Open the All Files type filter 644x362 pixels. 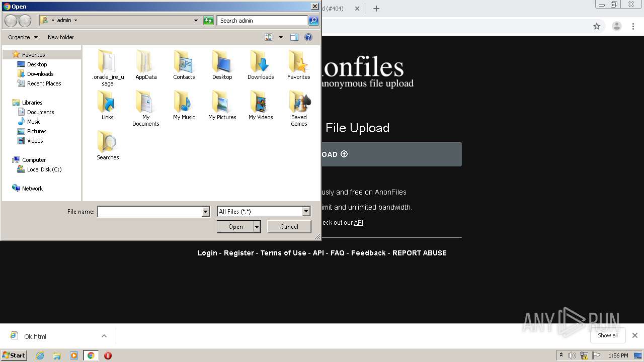coord(264,212)
